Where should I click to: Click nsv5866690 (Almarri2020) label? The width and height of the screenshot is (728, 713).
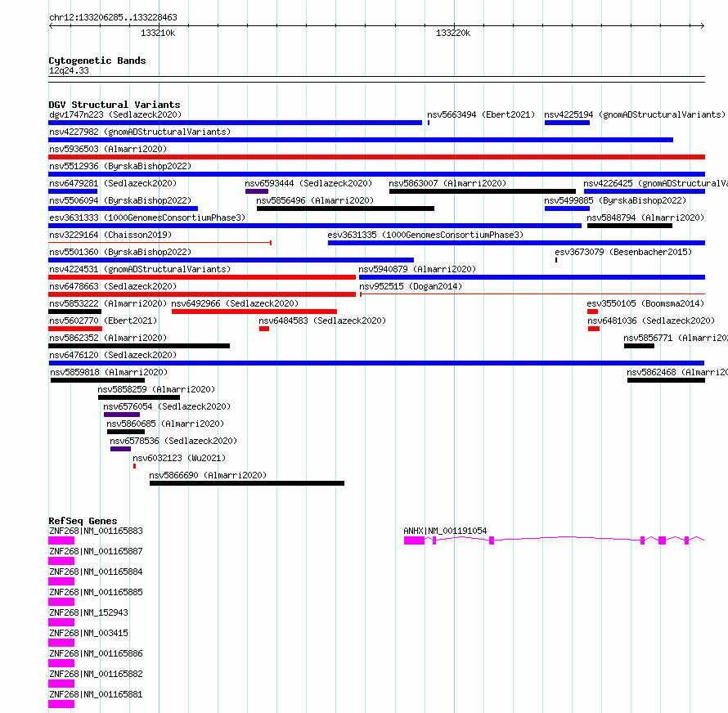208,475
